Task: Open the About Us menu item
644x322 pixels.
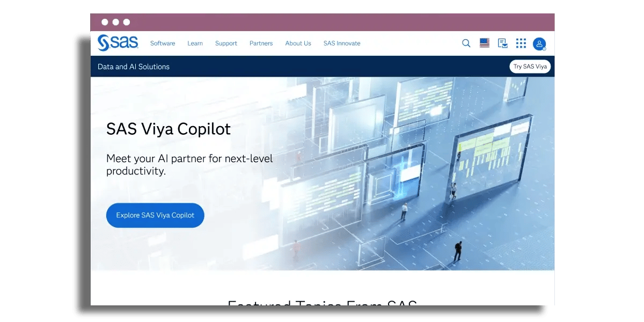Action: pyautogui.click(x=298, y=43)
